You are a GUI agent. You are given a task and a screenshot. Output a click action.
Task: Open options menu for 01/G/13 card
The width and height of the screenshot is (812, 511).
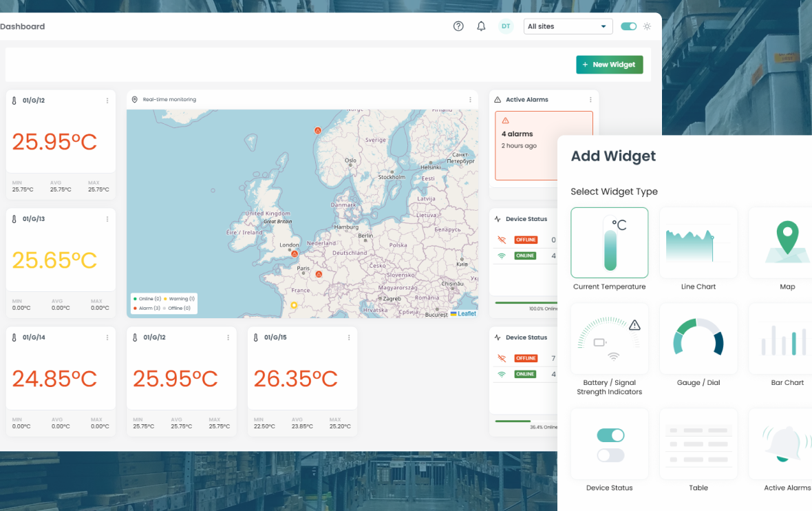tap(107, 219)
